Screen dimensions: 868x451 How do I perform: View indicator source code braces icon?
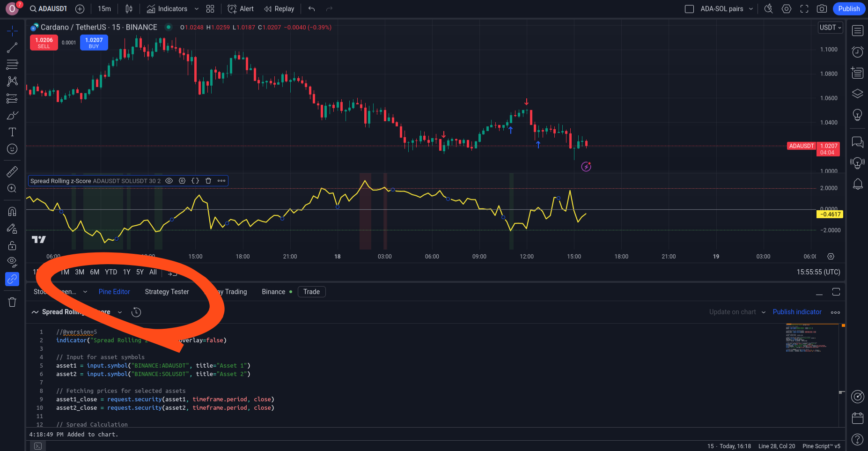(195, 181)
